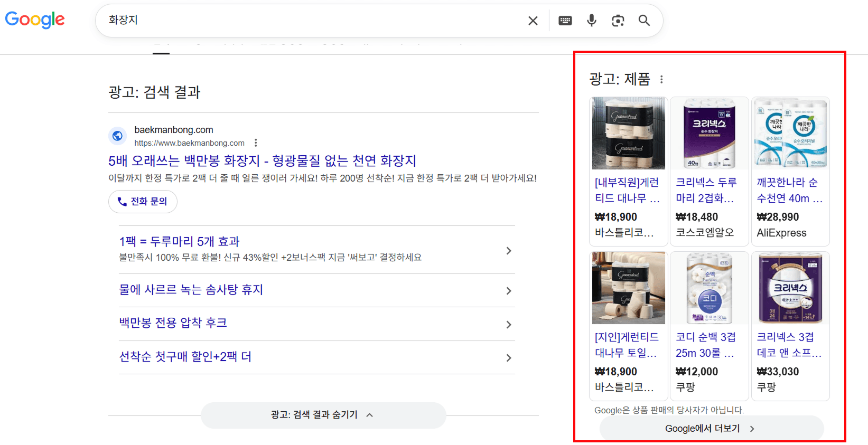This screenshot has width=868, height=445.
Task: Open the 5배 오래쓰는 백만봉 화장지 ad headline
Action: pyautogui.click(x=263, y=160)
